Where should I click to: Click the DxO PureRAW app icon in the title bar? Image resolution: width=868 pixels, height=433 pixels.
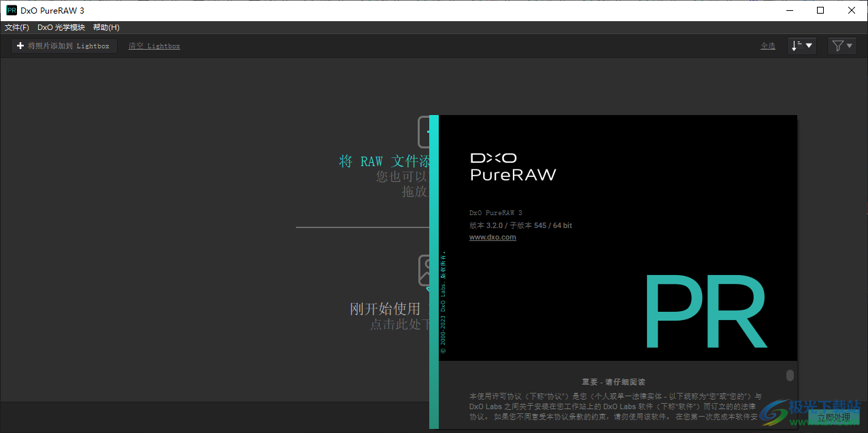click(12, 10)
